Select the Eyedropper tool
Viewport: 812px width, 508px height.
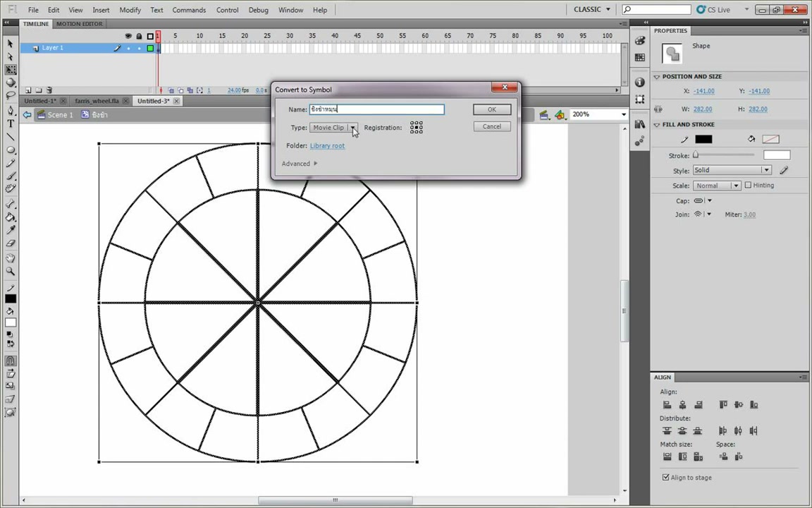[11, 230]
